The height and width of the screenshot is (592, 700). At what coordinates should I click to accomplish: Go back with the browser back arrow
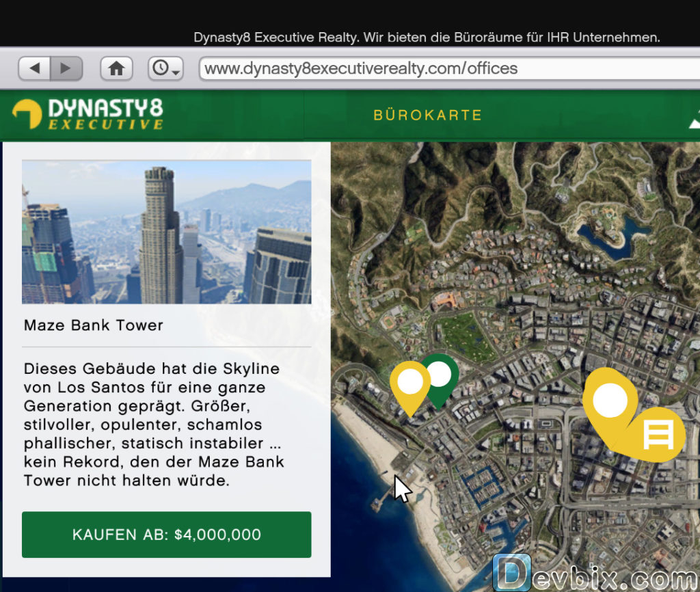34,68
